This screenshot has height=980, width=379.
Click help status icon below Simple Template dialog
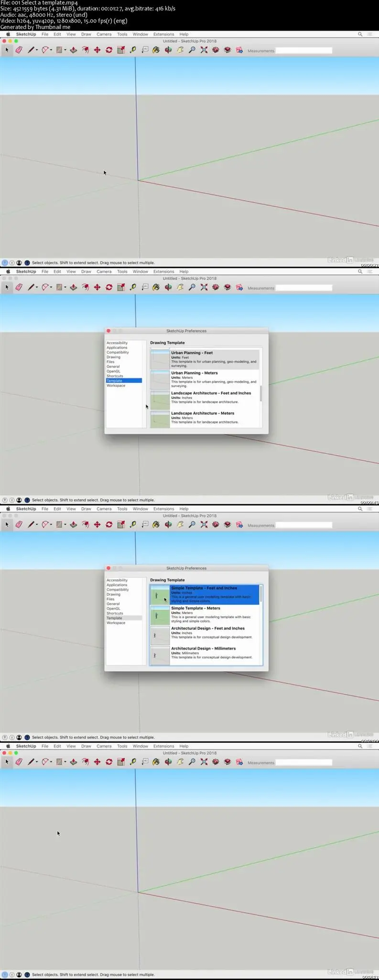click(x=27, y=737)
